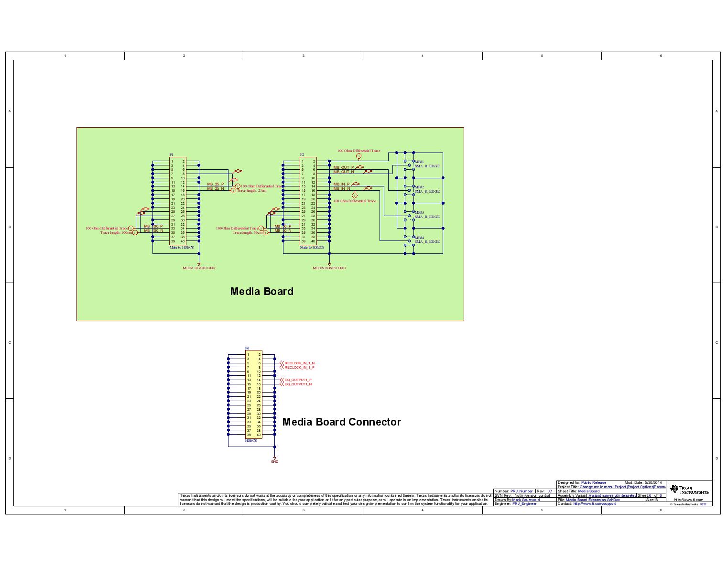This screenshot has height=568, width=728.
Task: Click the Texas Instruments logo in title block
Action: [x=689, y=490]
